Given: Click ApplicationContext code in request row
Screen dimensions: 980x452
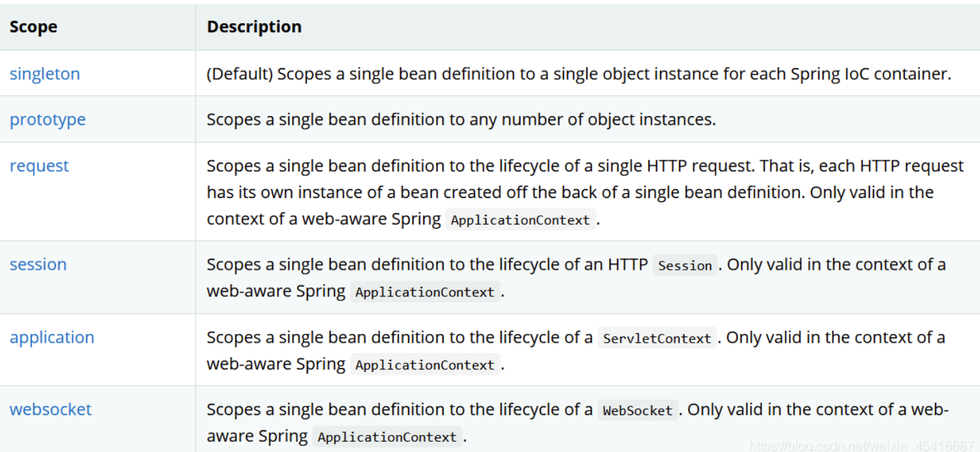Looking at the screenshot, I should pyautogui.click(x=520, y=220).
